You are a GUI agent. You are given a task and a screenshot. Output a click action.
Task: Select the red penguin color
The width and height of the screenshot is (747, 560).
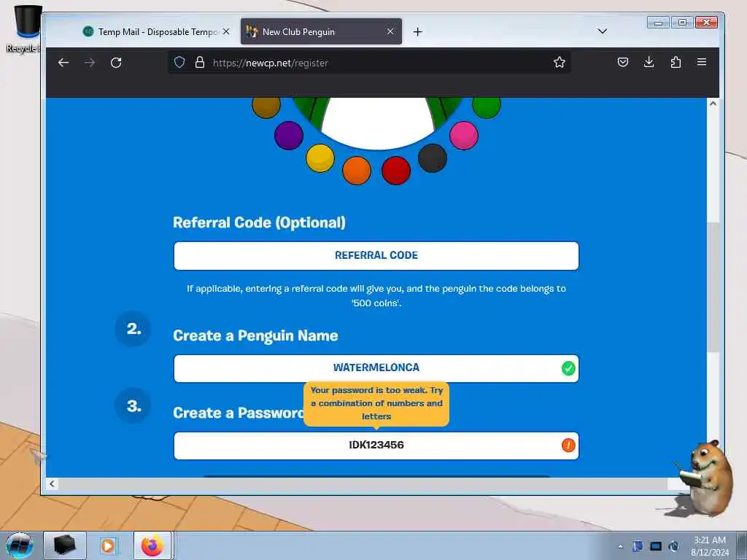click(396, 171)
